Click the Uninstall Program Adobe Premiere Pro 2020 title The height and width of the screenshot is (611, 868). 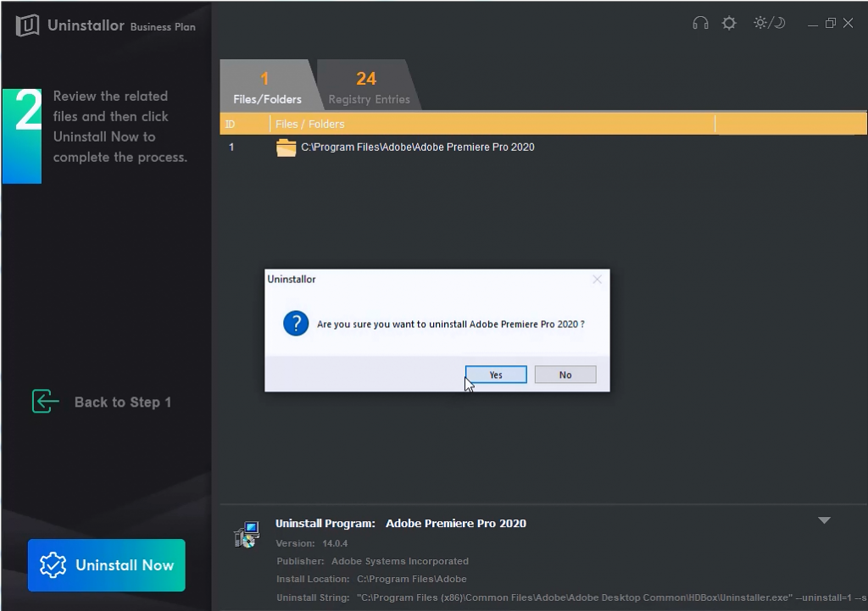pyautogui.click(x=401, y=524)
